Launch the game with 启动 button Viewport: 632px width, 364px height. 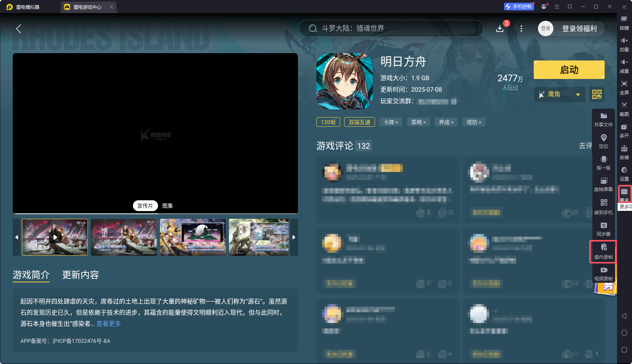point(569,70)
